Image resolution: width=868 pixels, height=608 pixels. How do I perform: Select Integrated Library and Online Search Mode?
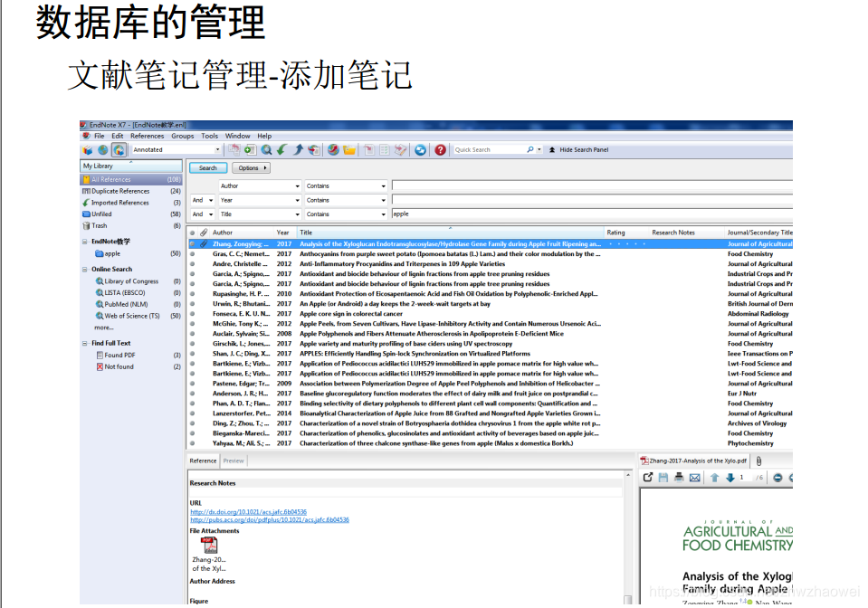coord(119,150)
